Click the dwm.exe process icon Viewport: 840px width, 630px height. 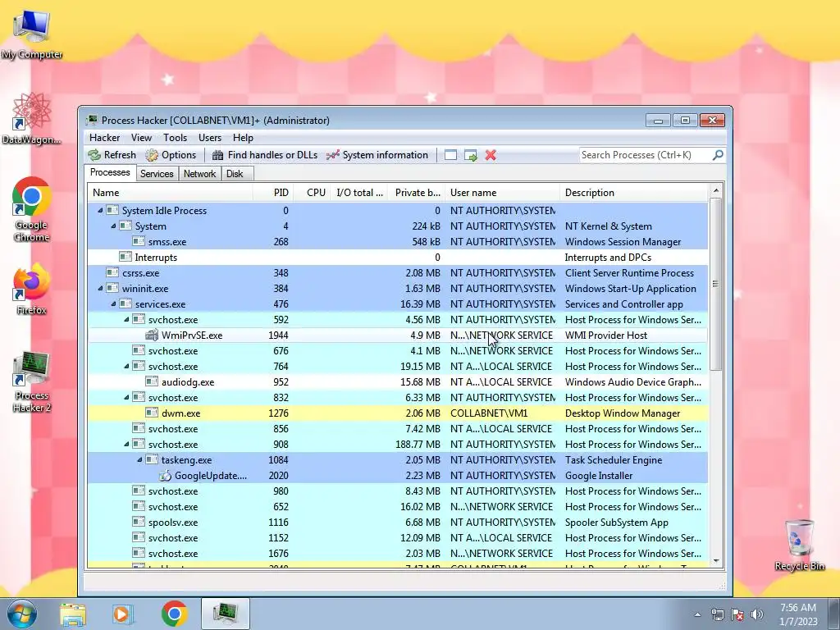pos(152,413)
